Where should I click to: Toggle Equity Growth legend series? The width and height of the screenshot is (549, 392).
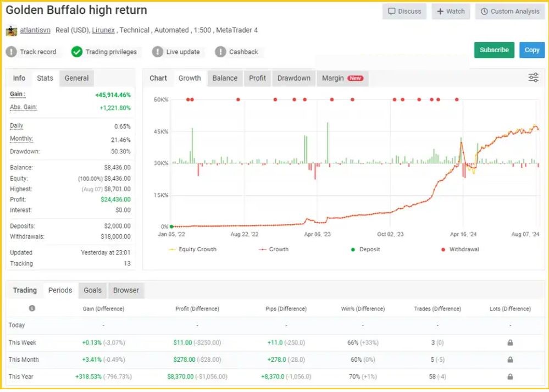pyautogui.click(x=192, y=250)
